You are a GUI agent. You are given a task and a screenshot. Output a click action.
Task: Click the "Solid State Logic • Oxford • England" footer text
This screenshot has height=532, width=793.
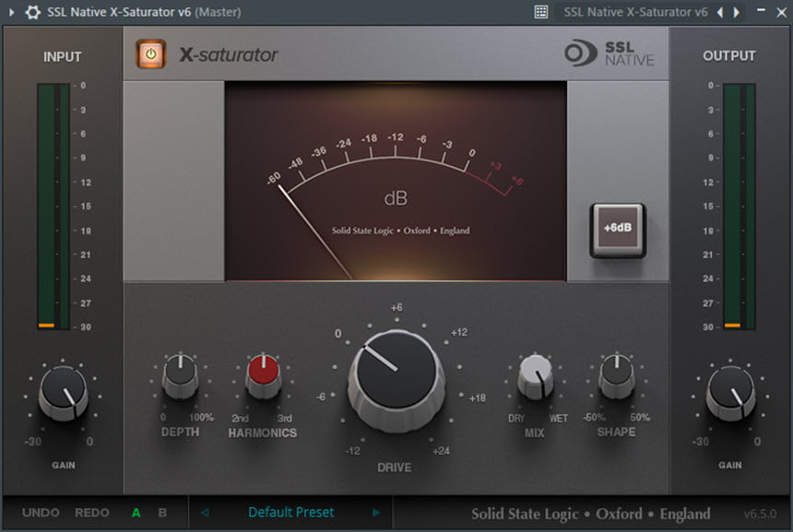[x=591, y=514]
